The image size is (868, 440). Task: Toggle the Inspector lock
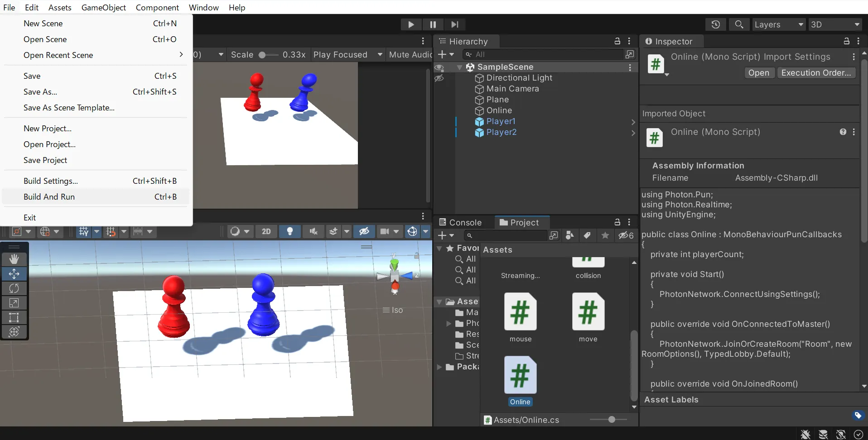click(x=847, y=41)
